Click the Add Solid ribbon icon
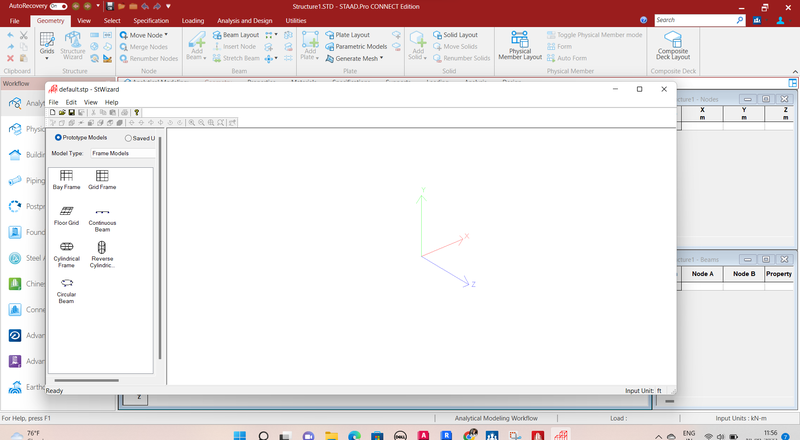The image size is (800, 440). (x=417, y=45)
